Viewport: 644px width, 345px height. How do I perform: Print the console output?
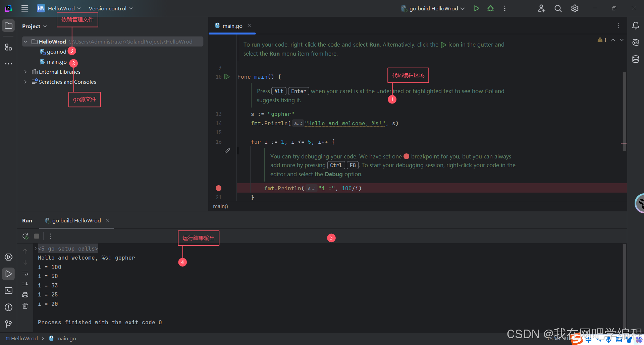tap(25, 295)
